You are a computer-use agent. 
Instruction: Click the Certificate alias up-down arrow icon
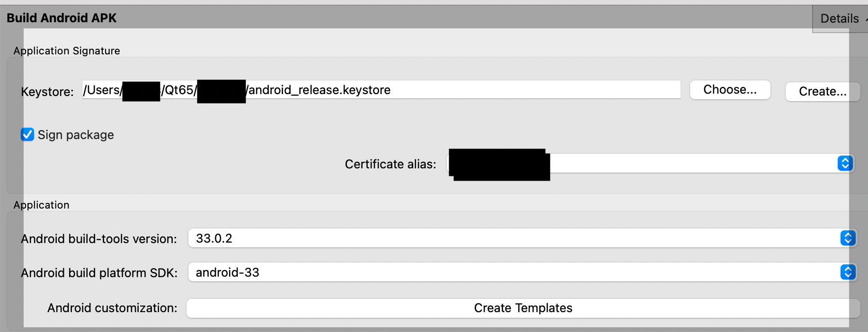pyautogui.click(x=845, y=163)
